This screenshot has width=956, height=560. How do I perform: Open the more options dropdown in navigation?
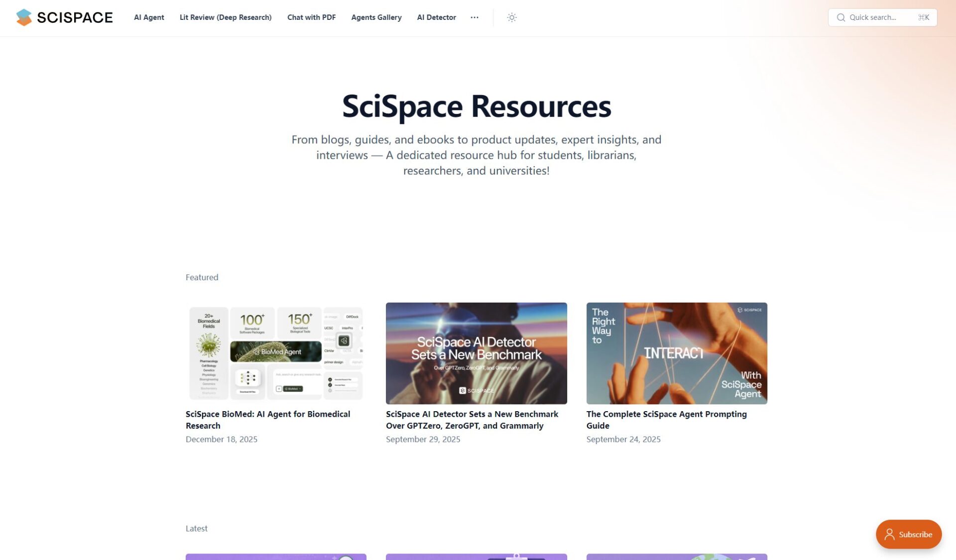point(475,17)
